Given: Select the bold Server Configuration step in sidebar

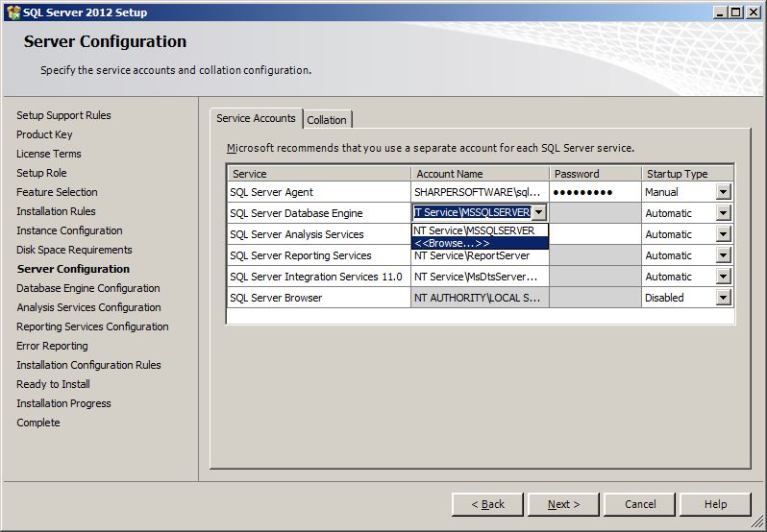Looking at the screenshot, I should pos(73,269).
